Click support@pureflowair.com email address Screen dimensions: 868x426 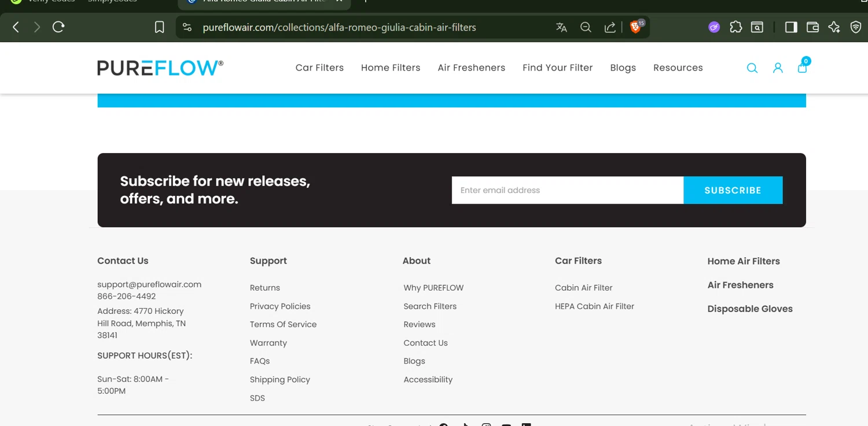click(149, 284)
